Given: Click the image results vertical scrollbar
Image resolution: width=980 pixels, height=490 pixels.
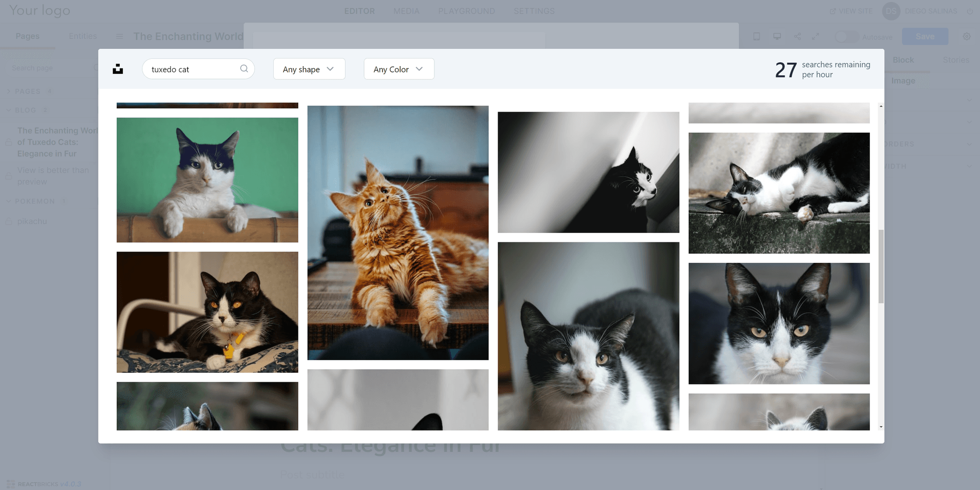Looking at the screenshot, I should 881,266.
